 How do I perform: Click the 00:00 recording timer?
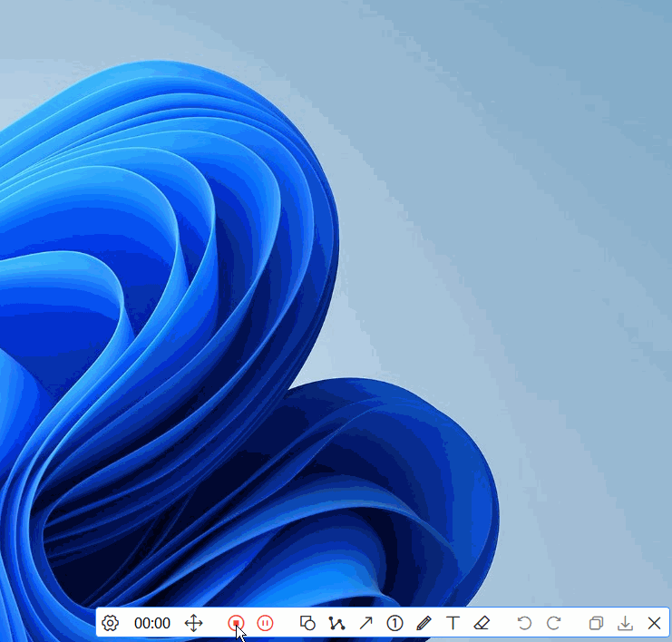152,623
